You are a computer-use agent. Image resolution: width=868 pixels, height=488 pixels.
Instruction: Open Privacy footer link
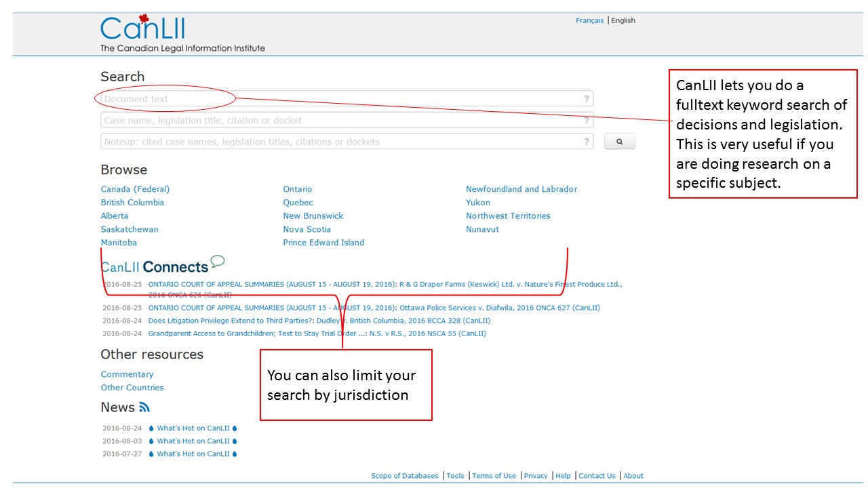(x=536, y=476)
